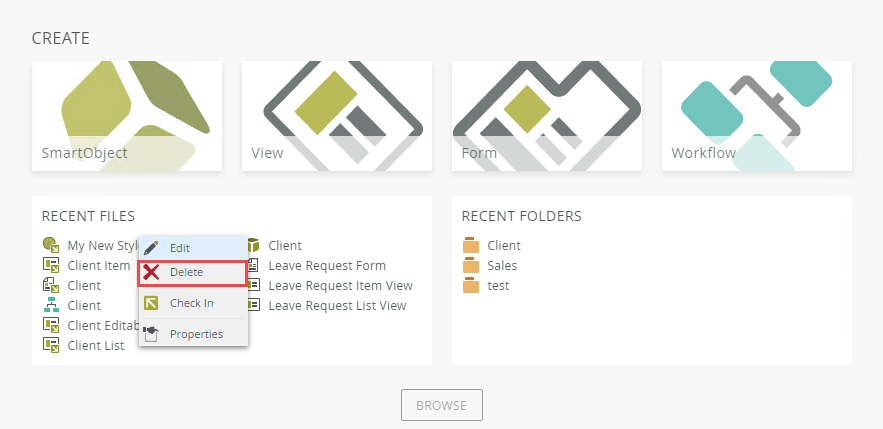This screenshot has height=429, width=883.
Task: Click the test folder icon
Action: [x=471, y=286]
